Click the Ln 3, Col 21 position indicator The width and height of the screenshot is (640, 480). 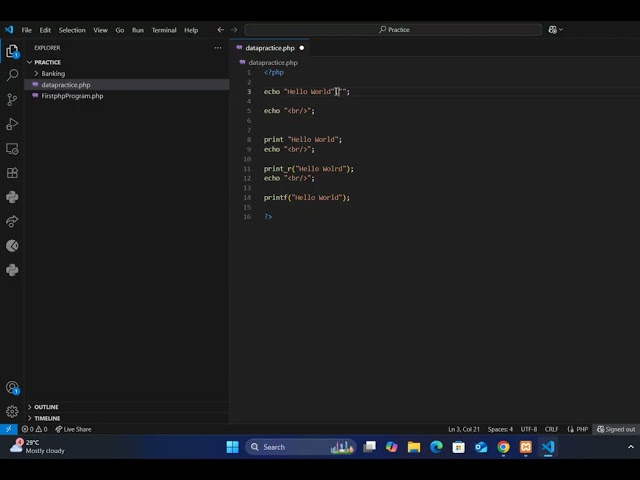tap(464, 429)
